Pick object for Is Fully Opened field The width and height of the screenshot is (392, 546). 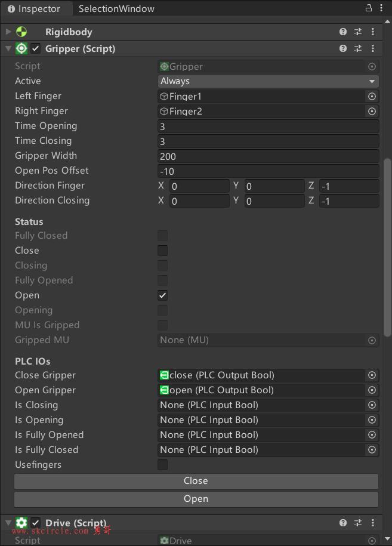(x=372, y=434)
